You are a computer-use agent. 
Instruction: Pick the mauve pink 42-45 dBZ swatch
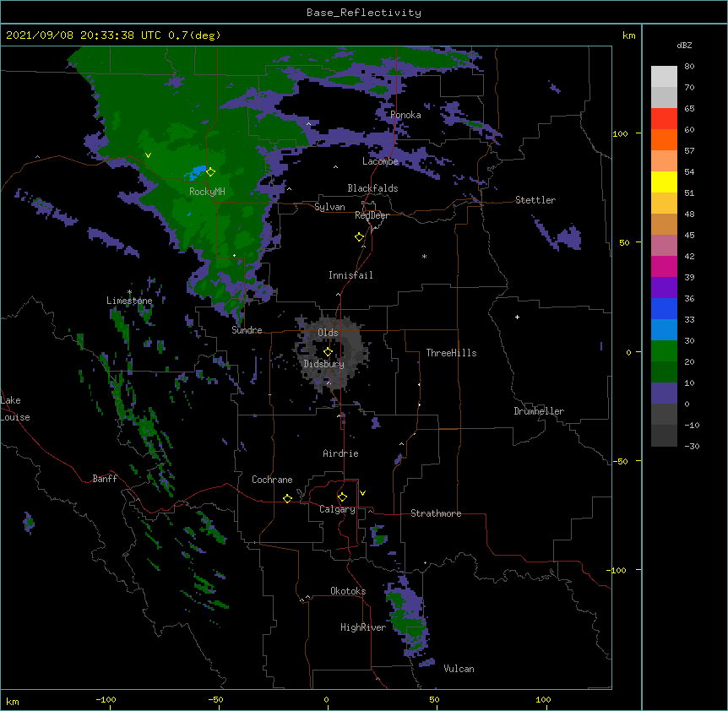coord(664,245)
